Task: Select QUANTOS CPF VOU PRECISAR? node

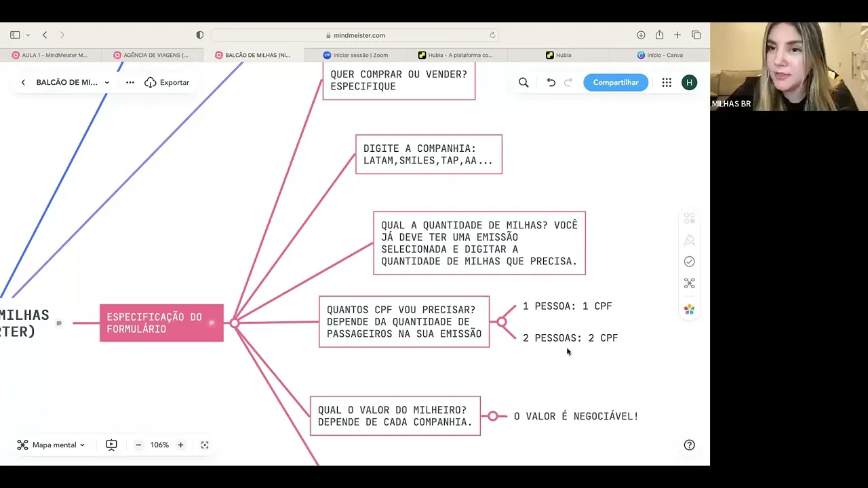Action: pyautogui.click(x=404, y=322)
